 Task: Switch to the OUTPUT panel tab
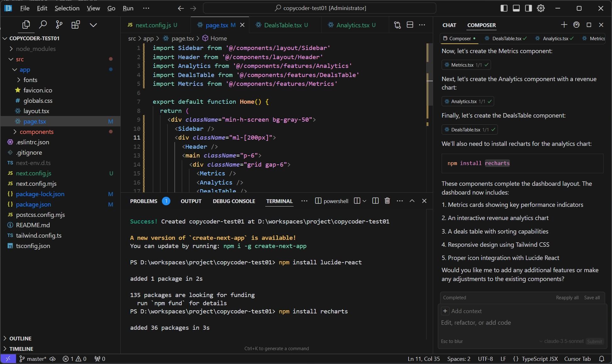[191, 201]
